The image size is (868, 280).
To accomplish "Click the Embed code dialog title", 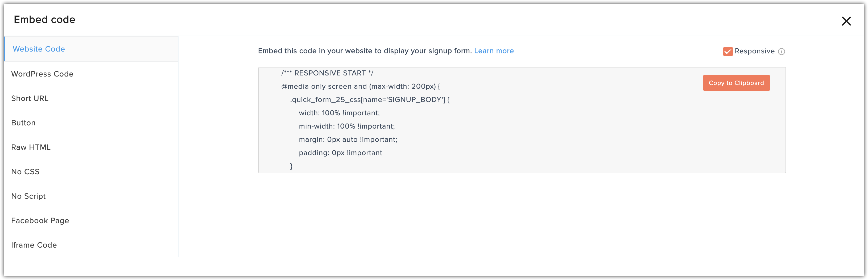I will tap(44, 19).
